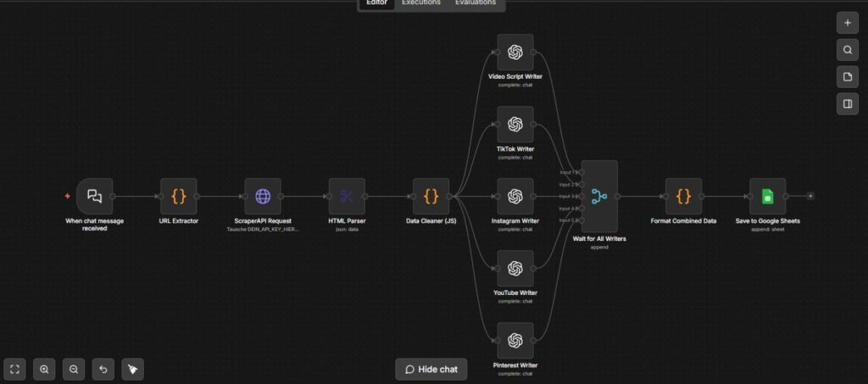Click the 'Format Combined Data' label
Viewport: 868px width, 384px height.
pyautogui.click(x=684, y=220)
